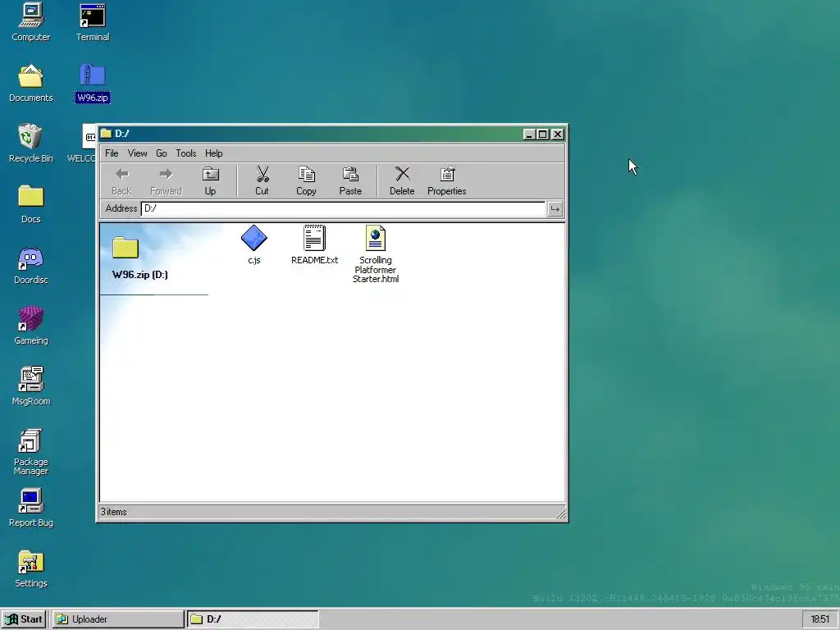Select the Recycle Bin desktop icon
Screen dimensions: 840x630
(x=31, y=144)
